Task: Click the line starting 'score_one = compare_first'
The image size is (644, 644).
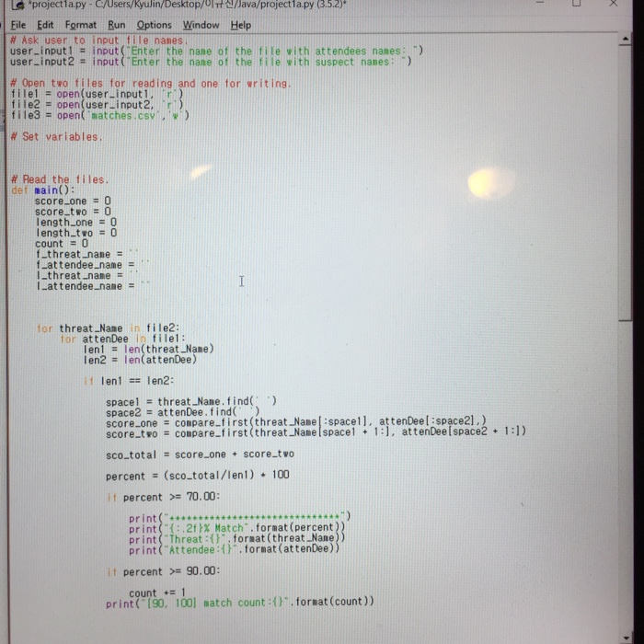Action: coord(296,422)
